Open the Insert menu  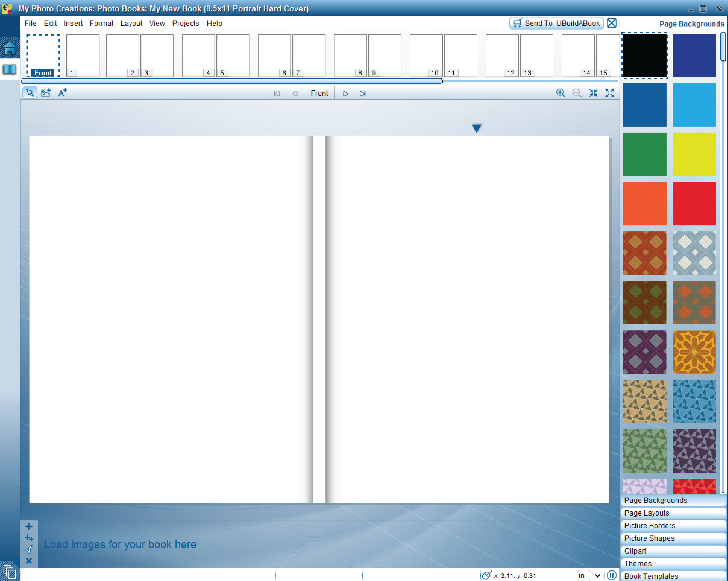(x=73, y=23)
